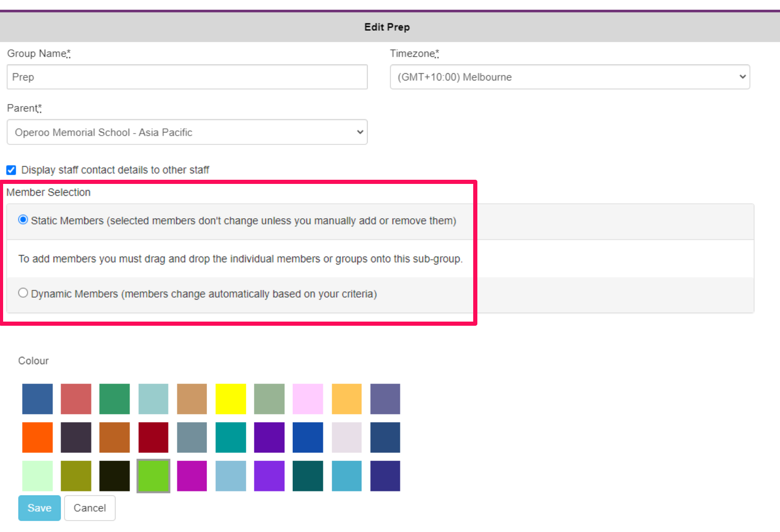Pick the bright yellow colour swatch

click(x=230, y=399)
